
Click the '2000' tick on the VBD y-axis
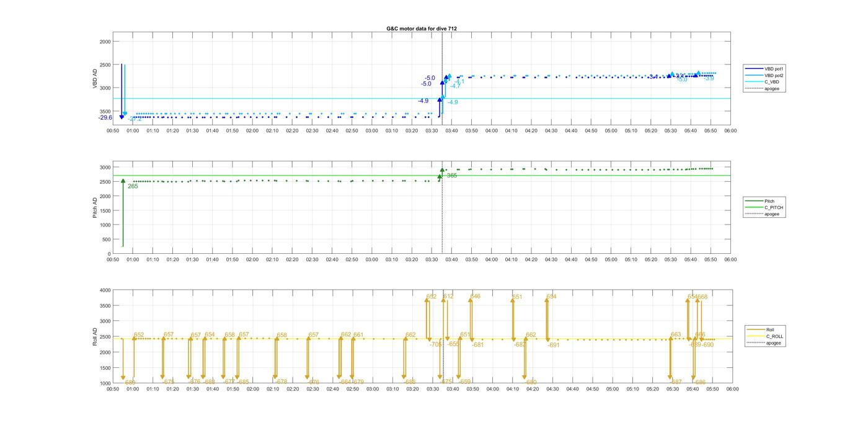pyautogui.click(x=105, y=41)
